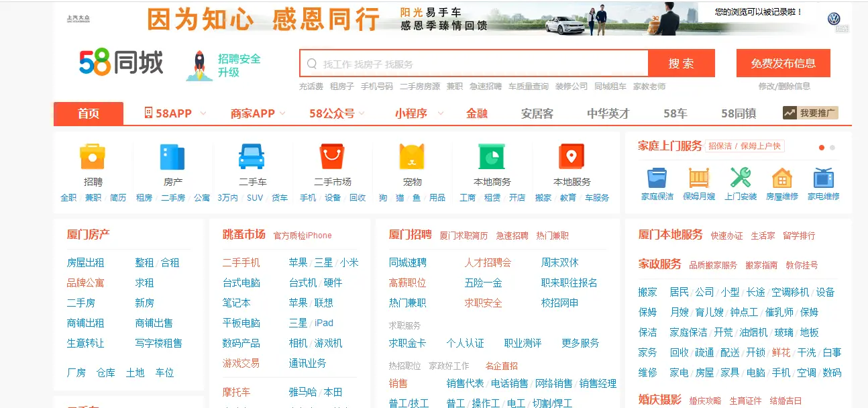Viewport: 868px width, 408px height.
Task: Open the 58同镇 nav item
Action: click(x=739, y=113)
